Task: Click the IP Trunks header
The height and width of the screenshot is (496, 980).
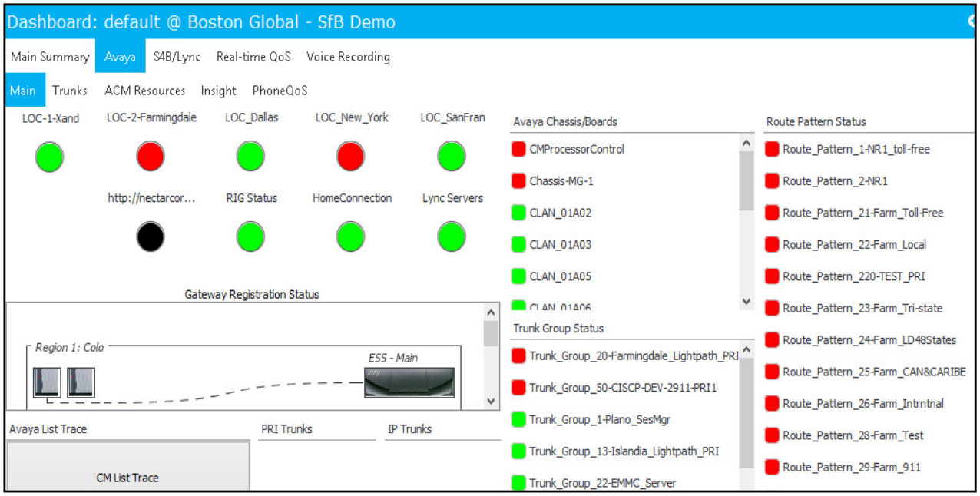Action: [x=410, y=429]
